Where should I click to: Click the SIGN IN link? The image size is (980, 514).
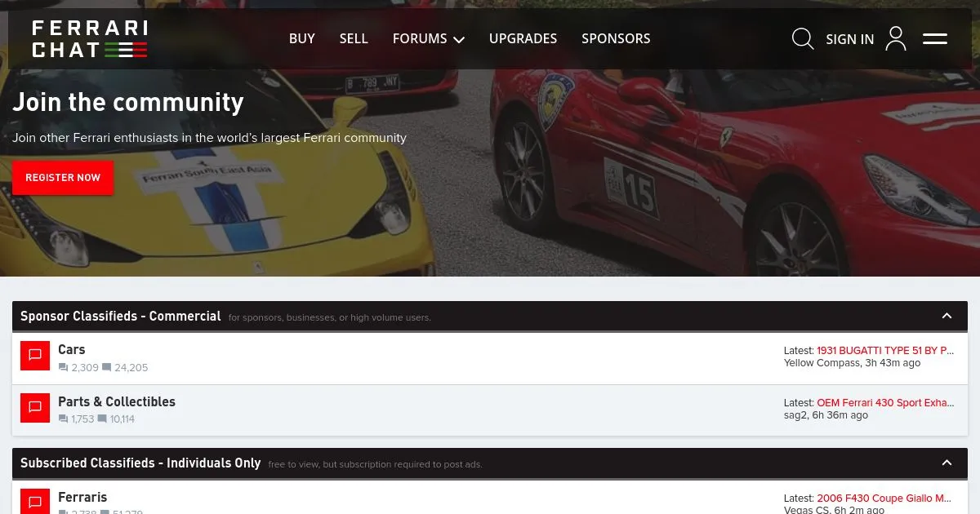(849, 39)
